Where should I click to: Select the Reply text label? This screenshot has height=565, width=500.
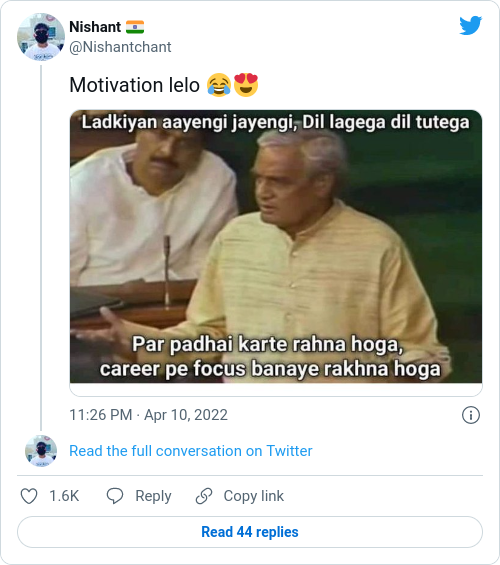point(153,496)
